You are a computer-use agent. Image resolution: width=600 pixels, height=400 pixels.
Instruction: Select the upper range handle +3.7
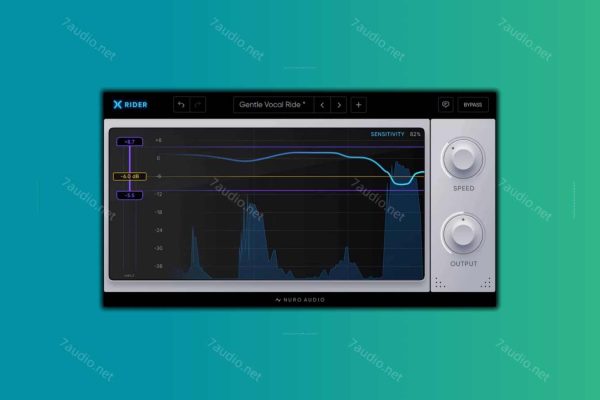tap(130, 142)
